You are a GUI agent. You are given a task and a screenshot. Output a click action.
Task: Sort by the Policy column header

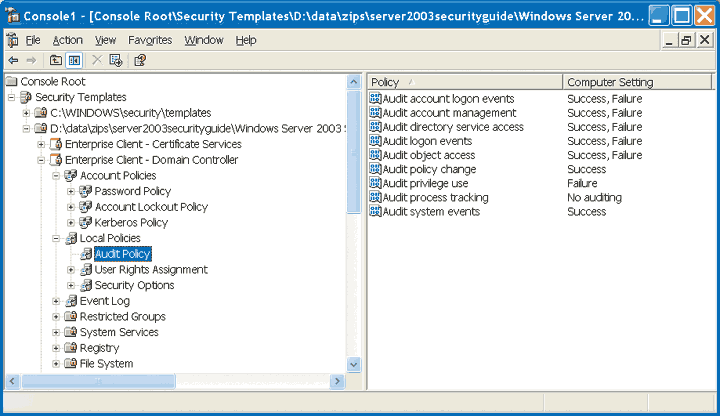coord(462,82)
